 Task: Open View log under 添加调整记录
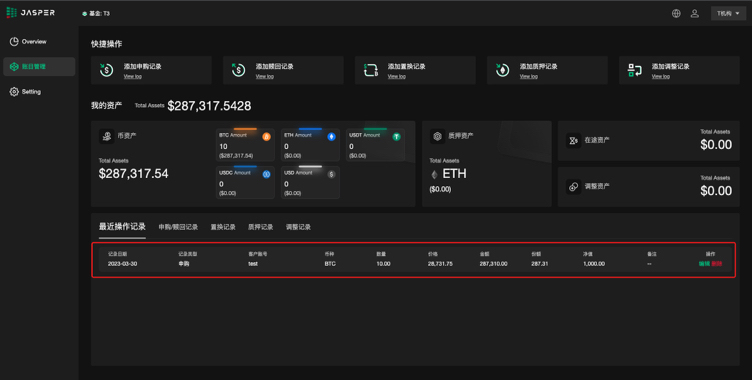(660, 76)
